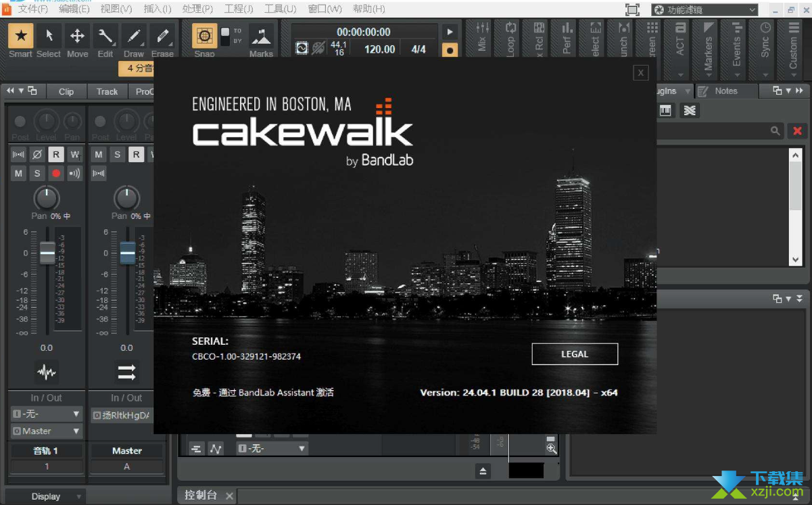The image size is (812, 505).
Task: Arm track 1 for recording
Action: pos(56,174)
